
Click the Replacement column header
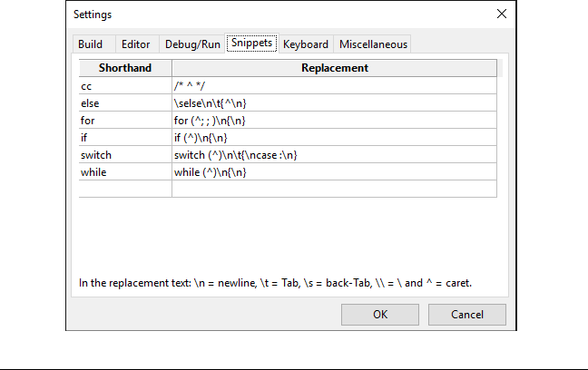(x=334, y=68)
